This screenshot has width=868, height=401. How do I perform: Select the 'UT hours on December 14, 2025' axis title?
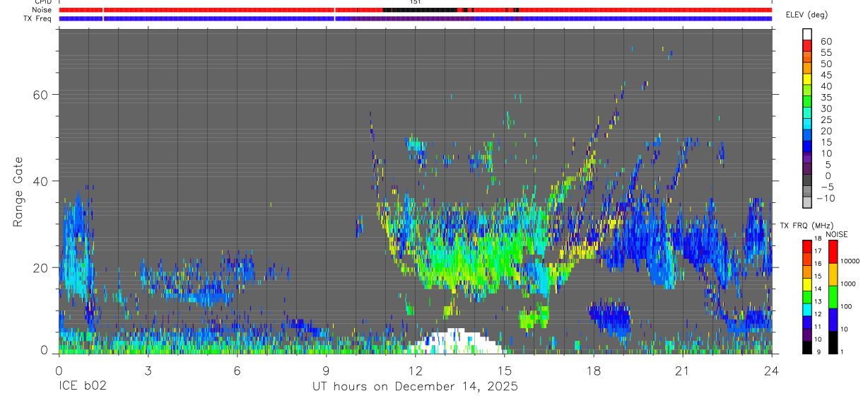click(x=415, y=387)
